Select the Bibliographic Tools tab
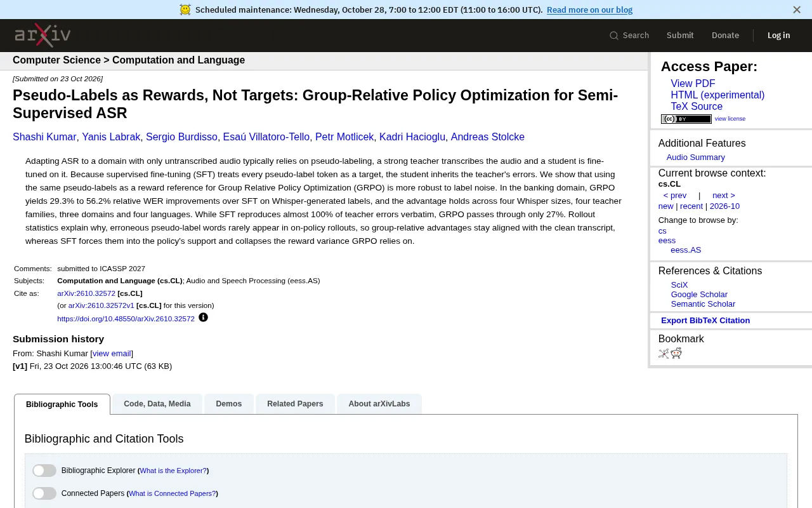The width and height of the screenshot is (812, 508). [x=62, y=404]
